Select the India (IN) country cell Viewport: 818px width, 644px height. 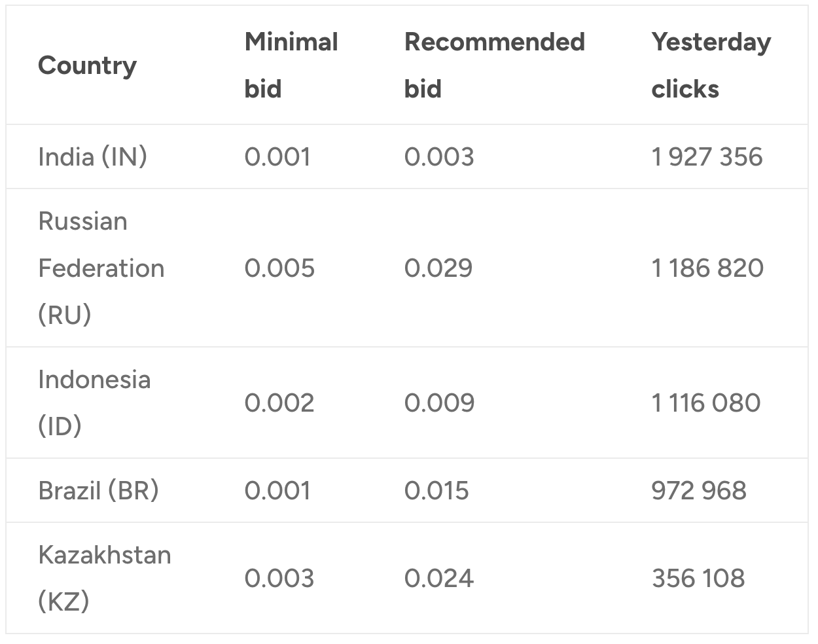pos(92,157)
